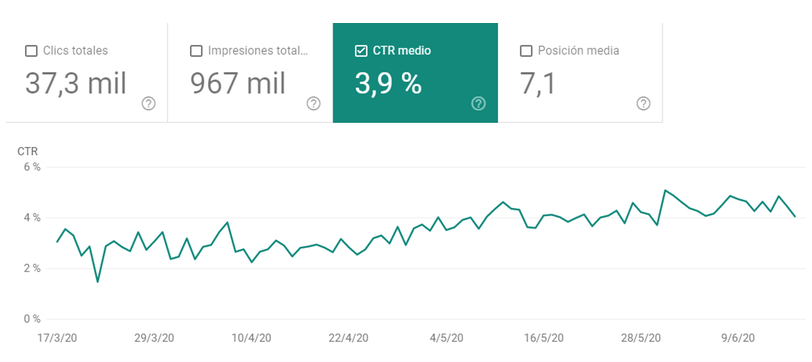Select the 3,9 % CTR metric card
The image size is (812, 362).
[415, 73]
